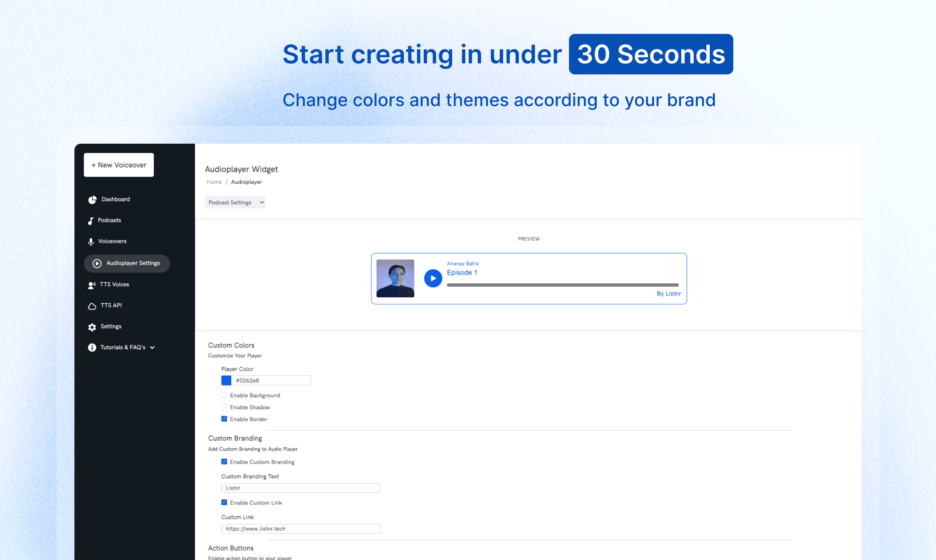This screenshot has height=560, width=936.
Task: Expand Tutorials & FAQ's chevron
Action: (153, 347)
